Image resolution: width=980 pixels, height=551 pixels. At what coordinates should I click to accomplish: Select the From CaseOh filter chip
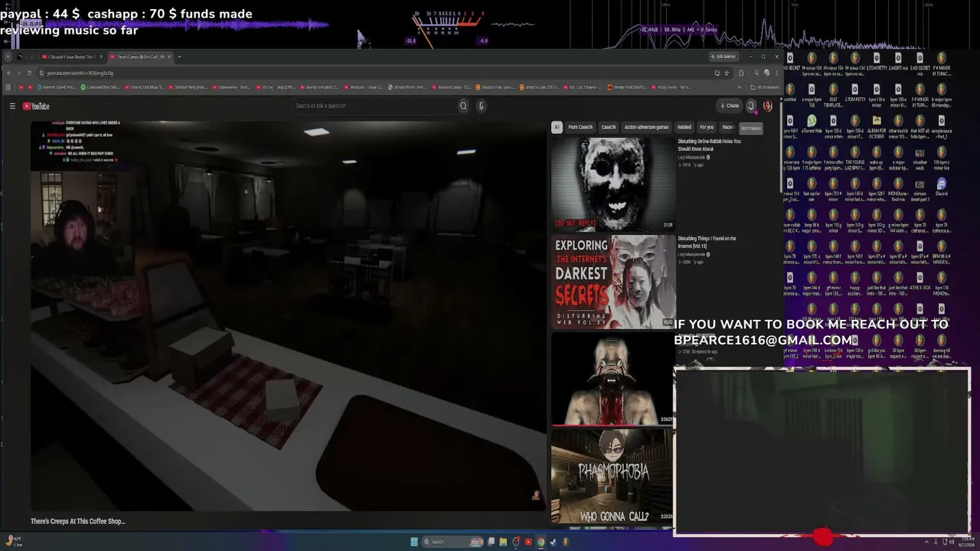coord(580,127)
